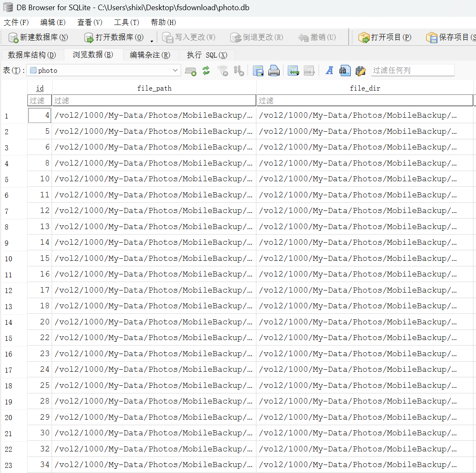Click the save table view icon
476x473 pixels.
pyautogui.click(x=190, y=71)
